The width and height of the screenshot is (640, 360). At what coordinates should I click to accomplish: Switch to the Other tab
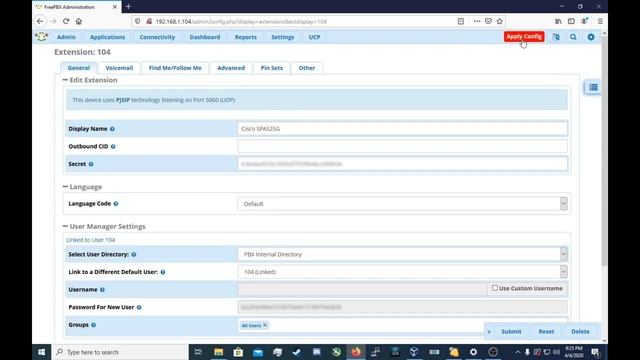tap(307, 68)
